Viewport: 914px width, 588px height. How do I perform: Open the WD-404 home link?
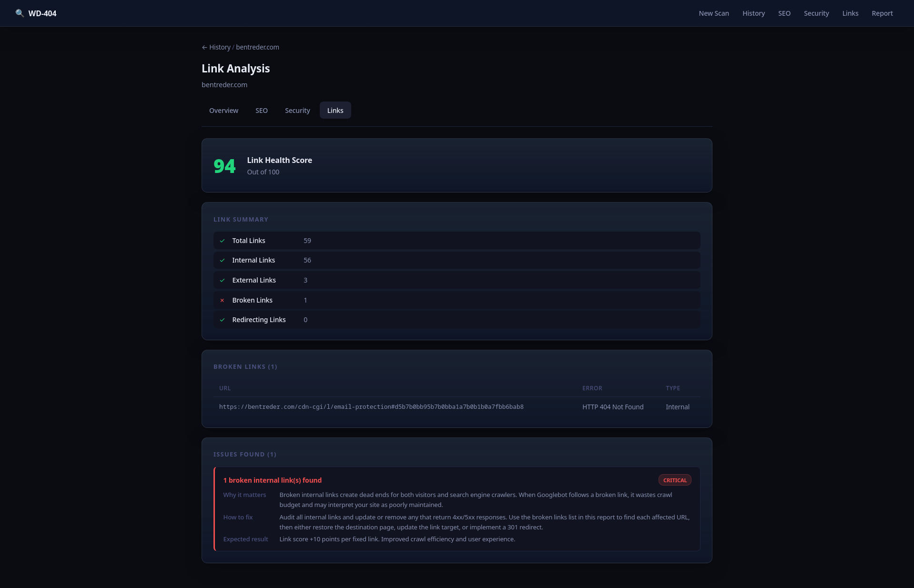(x=36, y=13)
